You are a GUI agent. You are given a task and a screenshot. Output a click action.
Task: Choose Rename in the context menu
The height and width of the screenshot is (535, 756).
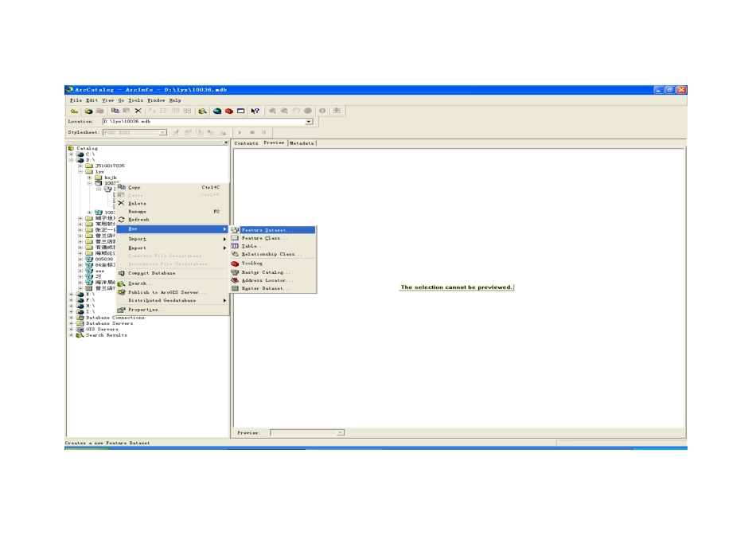click(173, 211)
